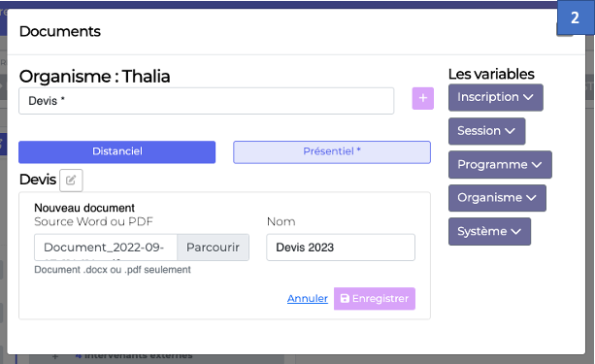Click the Nom field containing Devis 2023
This screenshot has height=364, width=595.
click(x=341, y=248)
